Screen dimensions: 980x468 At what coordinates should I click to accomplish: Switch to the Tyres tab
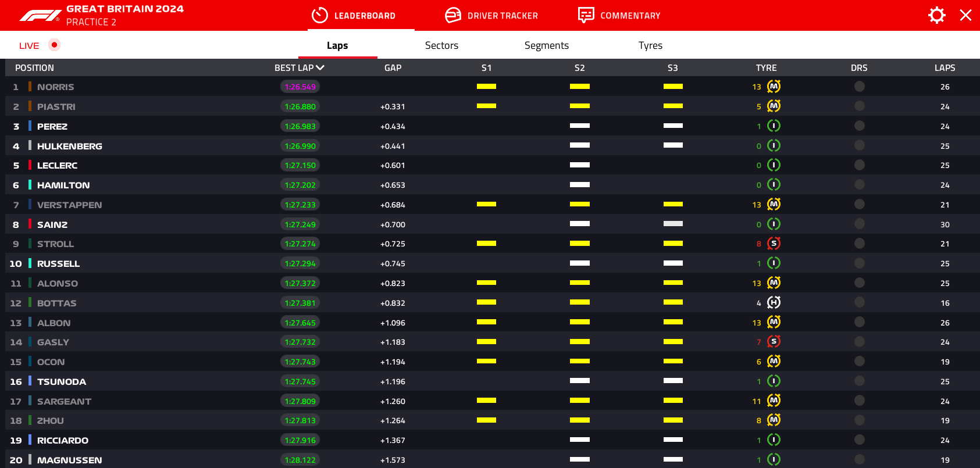(x=650, y=45)
